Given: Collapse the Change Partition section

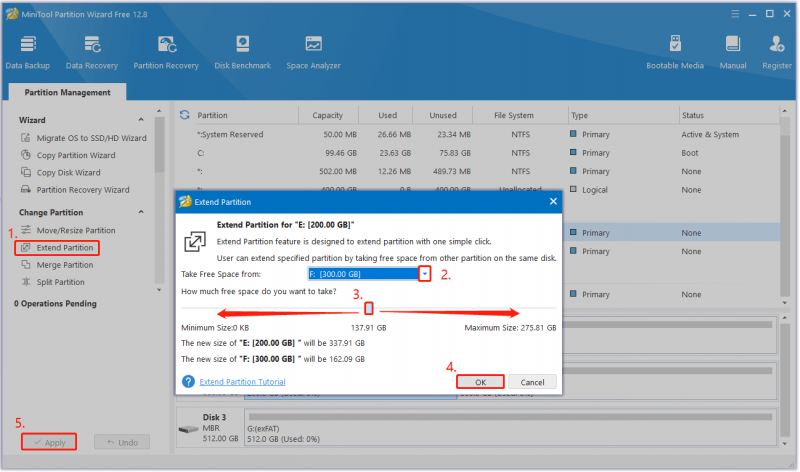Looking at the screenshot, I should pyautogui.click(x=141, y=212).
